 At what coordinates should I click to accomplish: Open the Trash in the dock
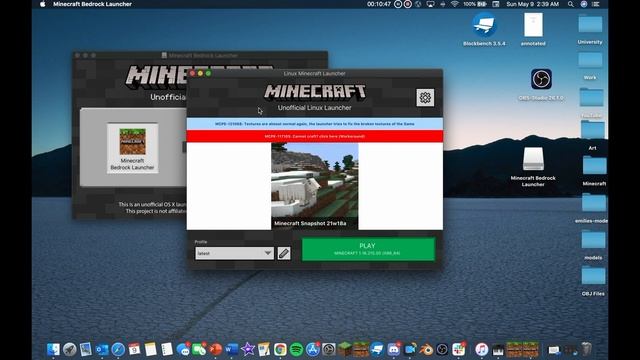pyautogui.click(x=587, y=350)
